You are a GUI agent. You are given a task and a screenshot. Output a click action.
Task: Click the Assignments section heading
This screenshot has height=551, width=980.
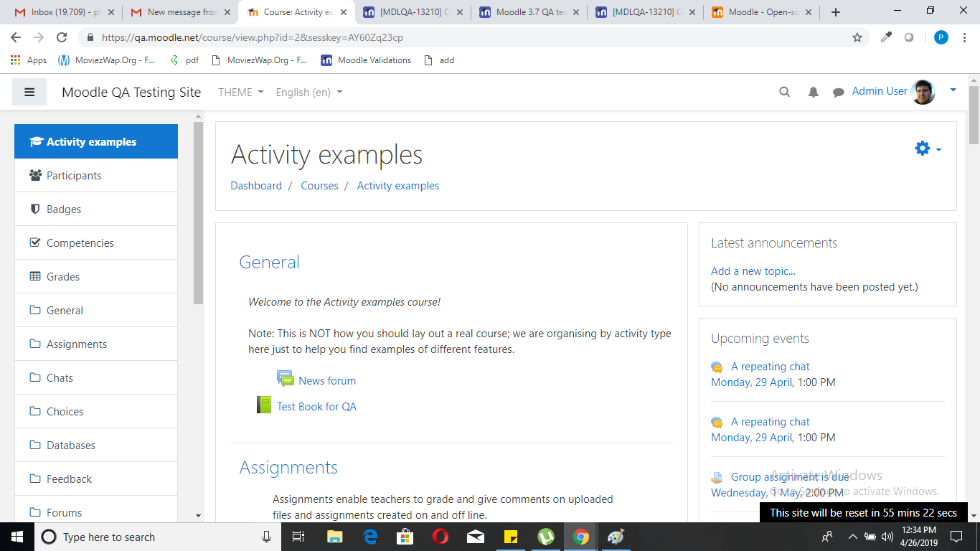(288, 467)
